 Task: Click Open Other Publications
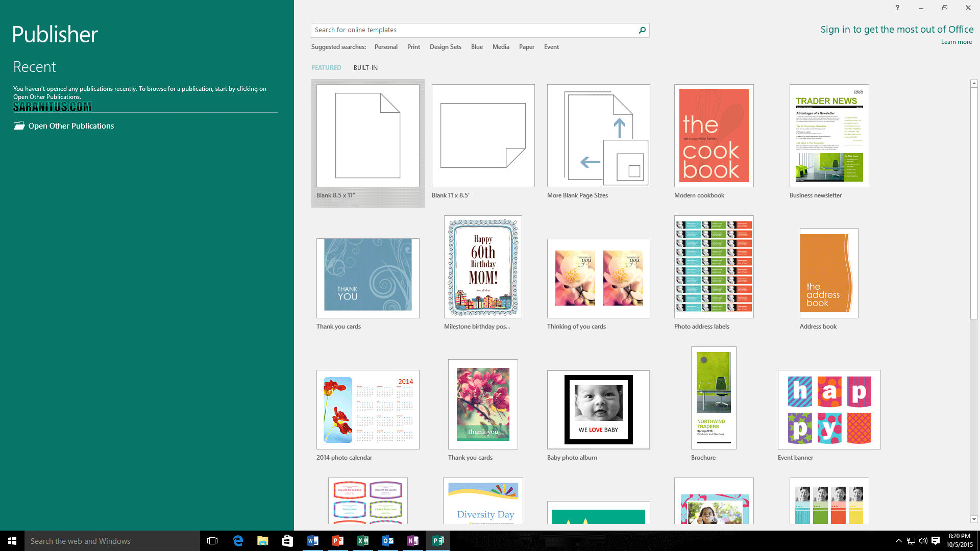point(71,126)
